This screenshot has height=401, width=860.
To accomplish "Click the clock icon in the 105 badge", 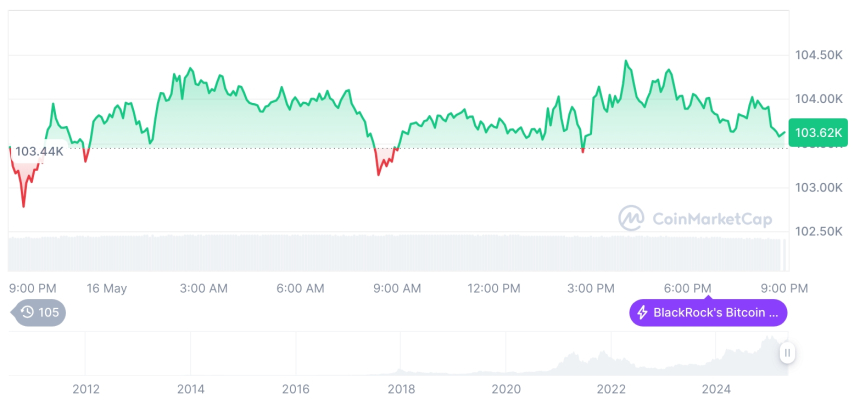I will [x=27, y=313].
